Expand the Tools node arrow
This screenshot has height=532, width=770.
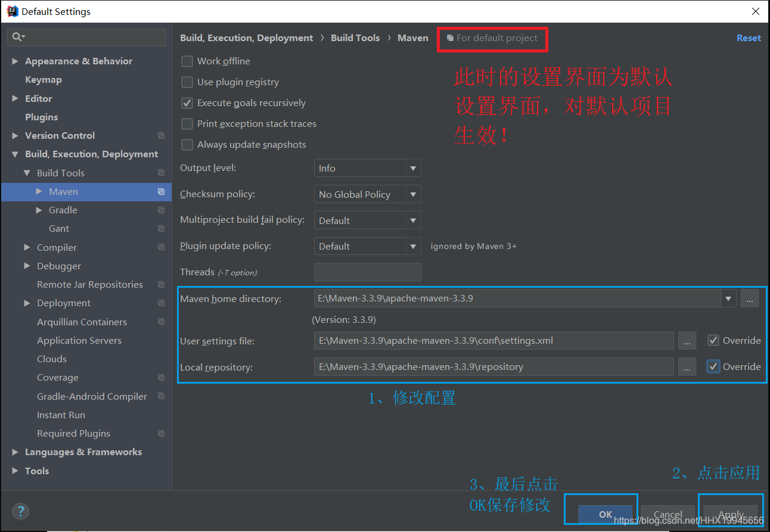pyautogui.click(x=15, y=471)
